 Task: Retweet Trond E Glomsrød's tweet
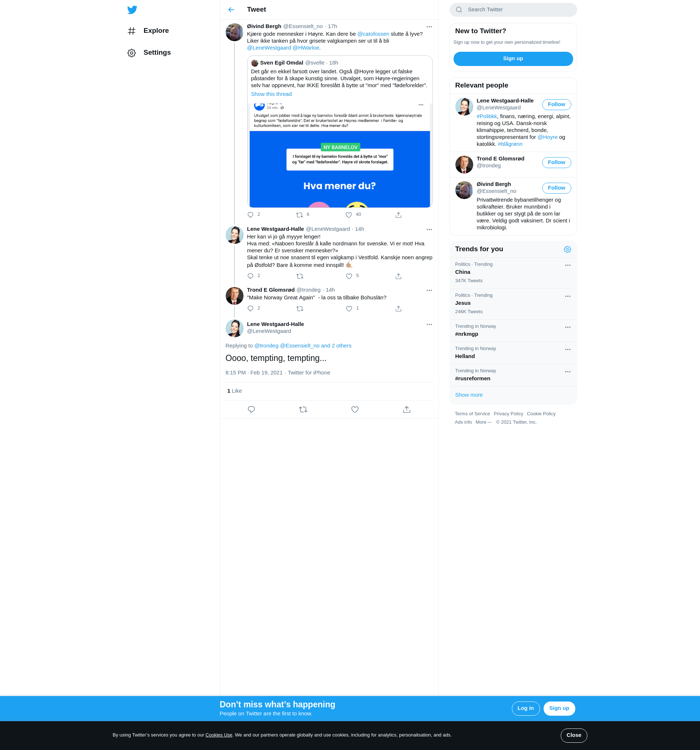300,308
